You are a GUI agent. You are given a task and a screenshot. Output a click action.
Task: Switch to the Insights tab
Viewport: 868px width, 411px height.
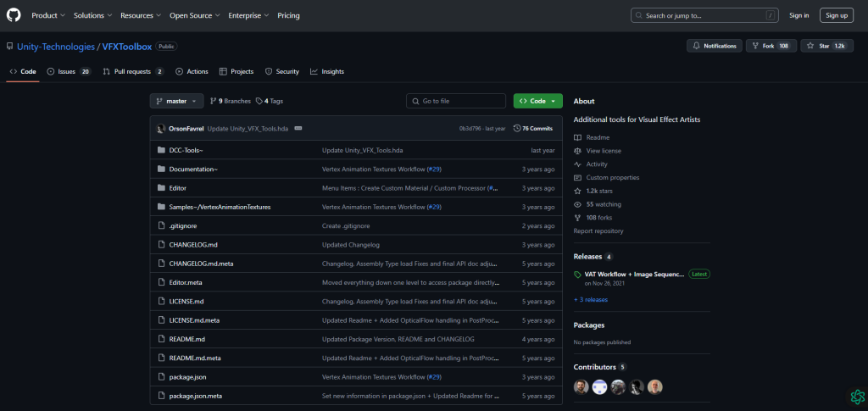click(327, 71)
